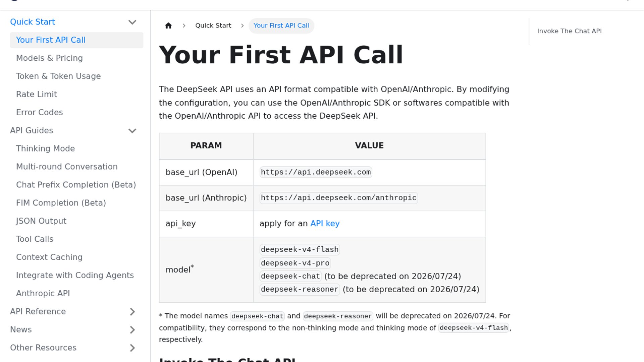Screen dimensions: 644x362
Task: Open the Models & Pricing page
Action: (x=49, y=58)
